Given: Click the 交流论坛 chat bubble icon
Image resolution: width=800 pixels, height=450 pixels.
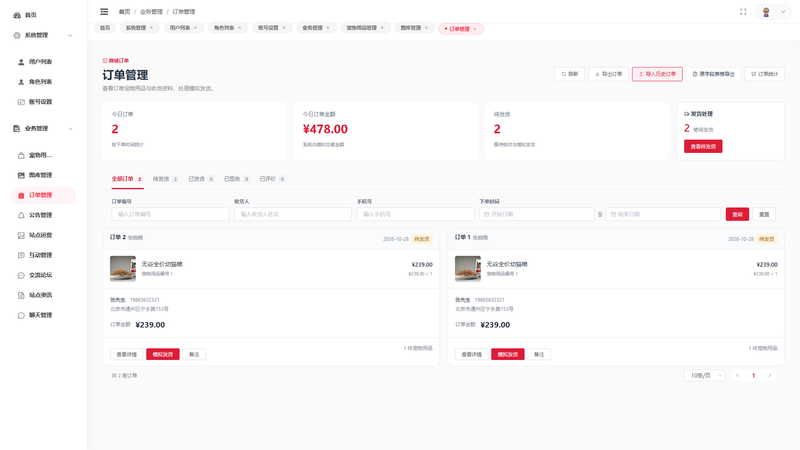Looking at the screenshot, I should tap(21, 275).
